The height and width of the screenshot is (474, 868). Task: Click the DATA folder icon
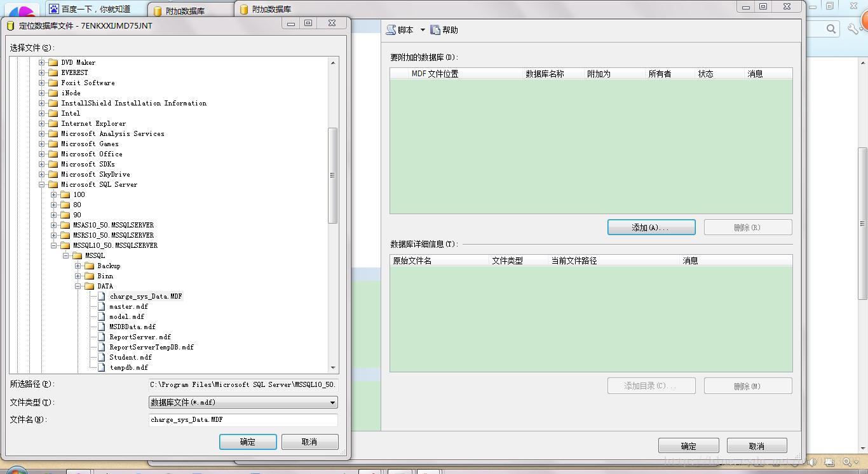coord(90,286)
